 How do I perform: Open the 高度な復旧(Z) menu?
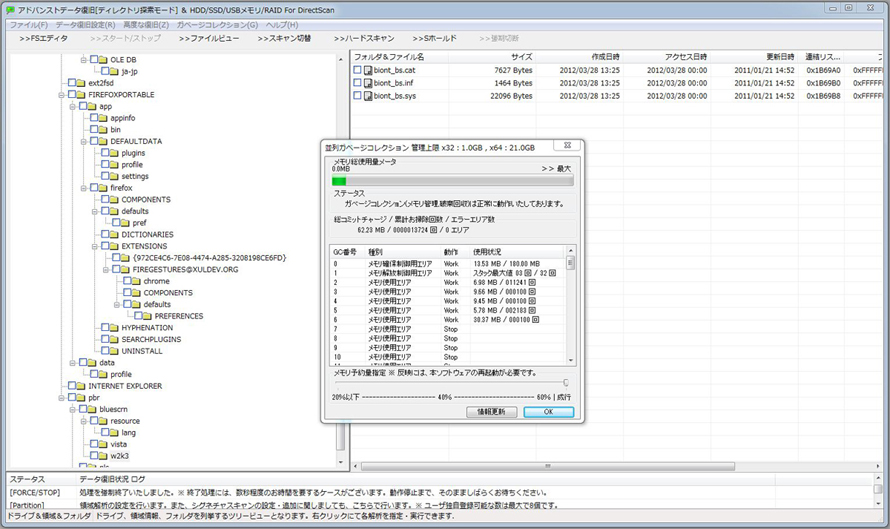(x=146, y=25)
